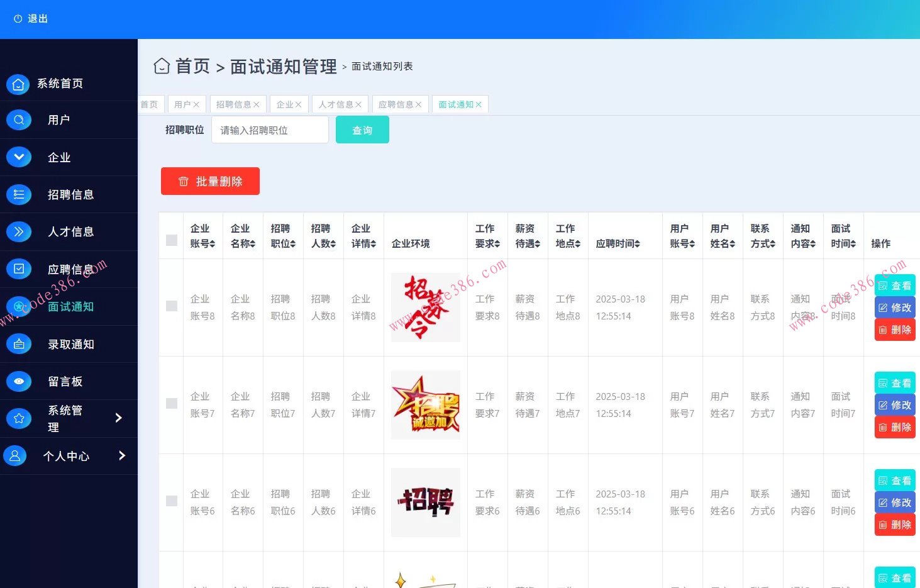
Task: Check the row checkbox for 企业账号7
Action: coord(171,404)
